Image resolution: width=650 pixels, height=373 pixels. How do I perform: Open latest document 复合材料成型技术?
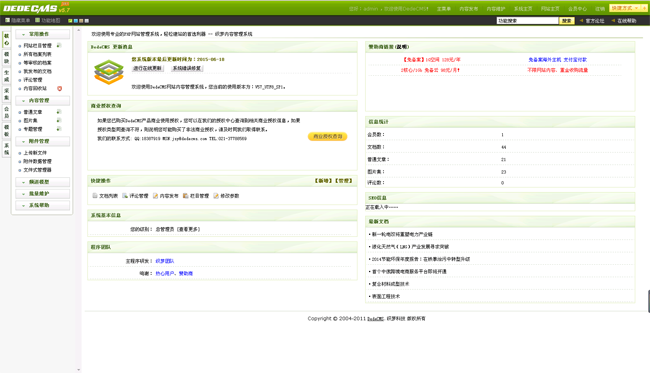tap(390, 284)
